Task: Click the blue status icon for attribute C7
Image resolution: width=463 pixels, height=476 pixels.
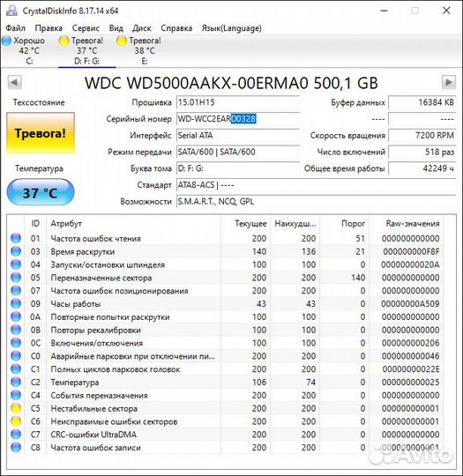Action: click(x=16, y=435)
